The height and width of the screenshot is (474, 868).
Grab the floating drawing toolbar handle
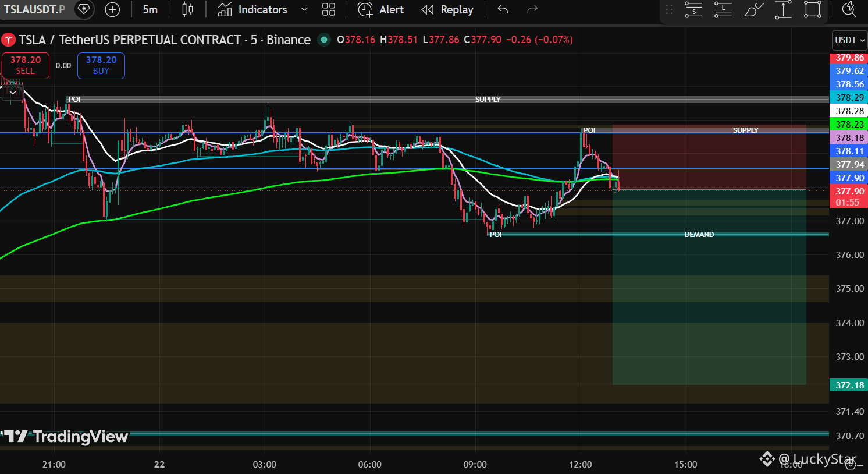coord(669,9)
